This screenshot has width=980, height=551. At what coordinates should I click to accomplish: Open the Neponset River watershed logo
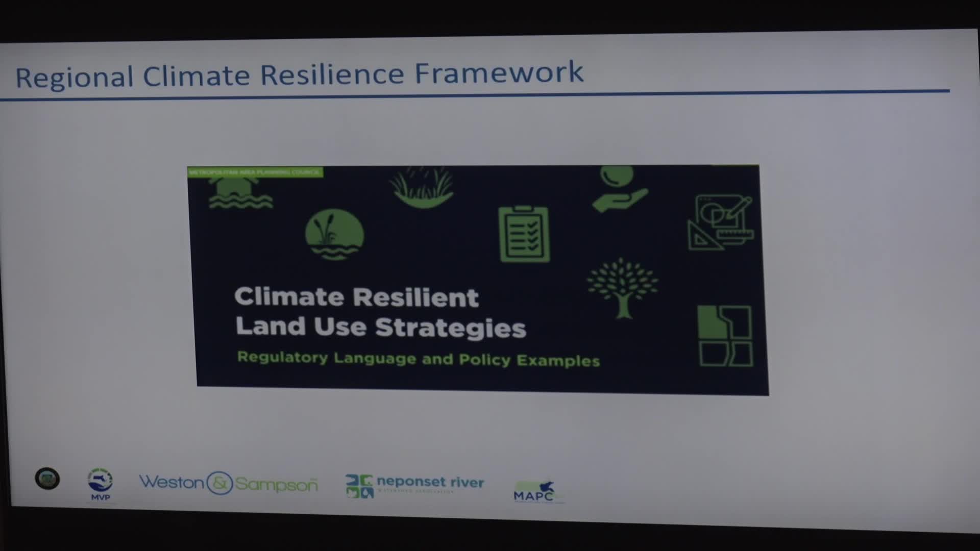click(x=414, y=486)
